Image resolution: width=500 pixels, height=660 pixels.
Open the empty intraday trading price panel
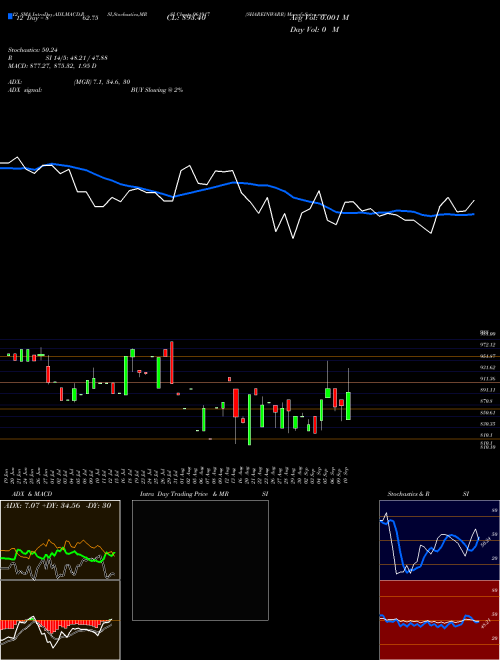pyautogui.click(x=200, y=560)
